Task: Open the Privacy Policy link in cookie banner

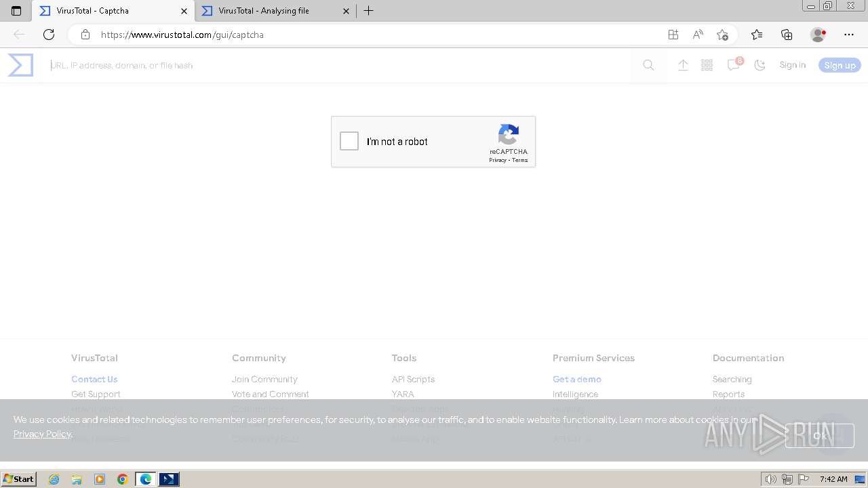Action: click(42, 434)
